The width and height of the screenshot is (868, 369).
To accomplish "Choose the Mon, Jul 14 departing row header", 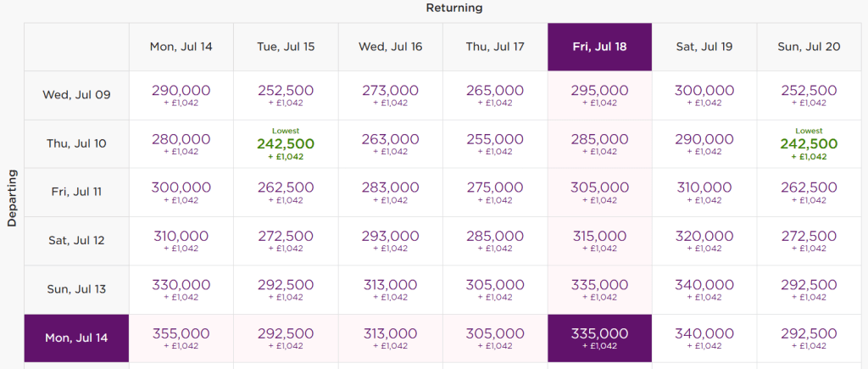I will click(76, 338).
